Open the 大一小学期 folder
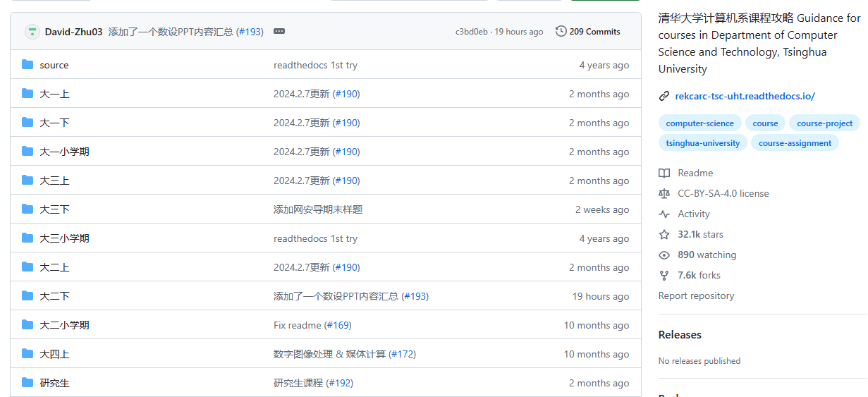The height and width of the screenshot is (397, 868). tap(64, 152)
